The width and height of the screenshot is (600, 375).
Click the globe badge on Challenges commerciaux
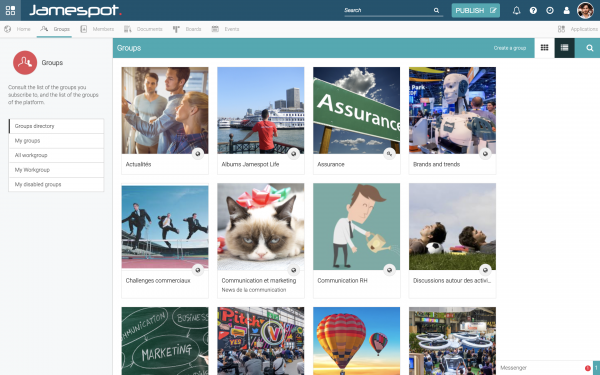click(x=198, y=270)
